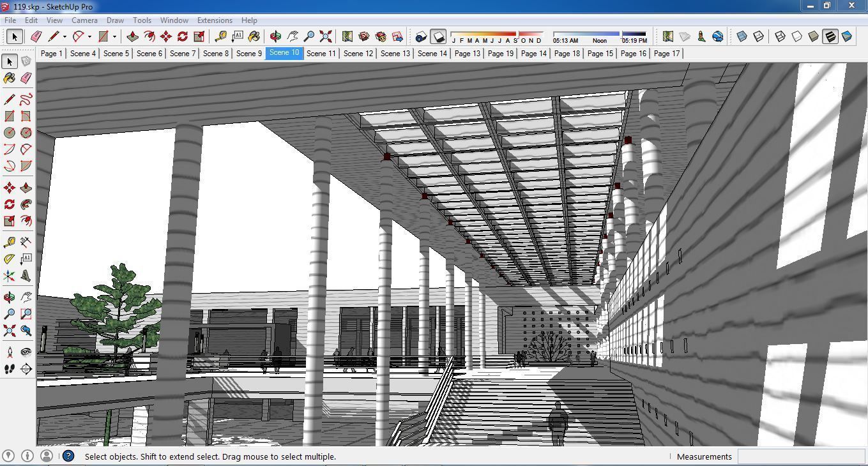Open the View menu
This screenshot has width=868, height=466.
[54, 20]
